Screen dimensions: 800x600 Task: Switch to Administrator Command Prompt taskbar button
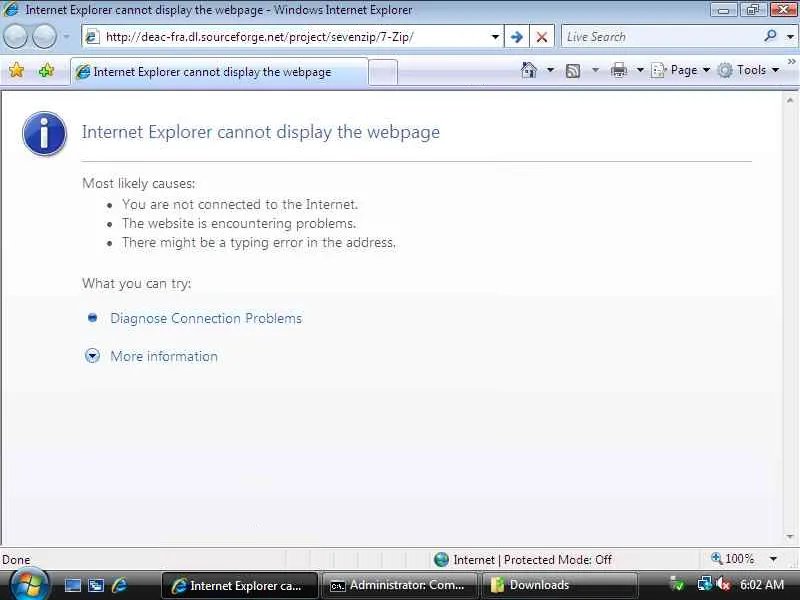pyautogui.click(x=399, y=585)
